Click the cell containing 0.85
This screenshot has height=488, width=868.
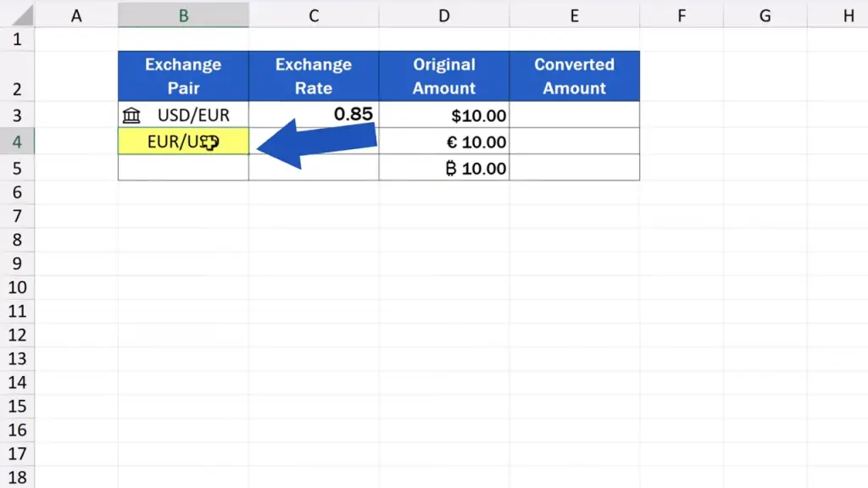314,115
